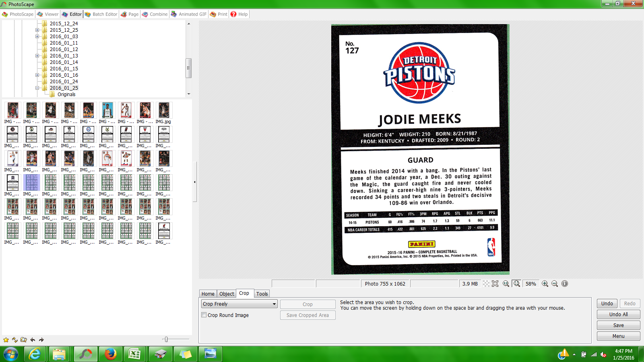The image size is (644, 362).
Task: Click the favorites star icon
Action: [6, 340]
